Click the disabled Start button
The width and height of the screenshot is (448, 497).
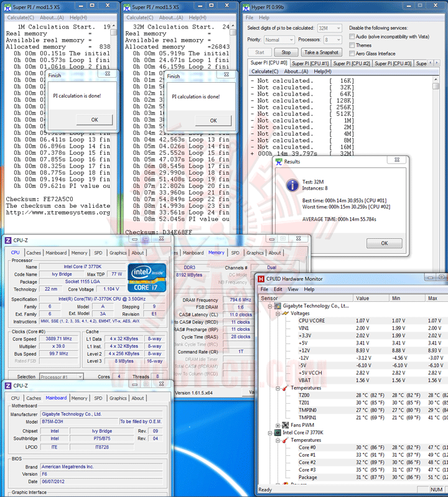click(x=259, y=52)
